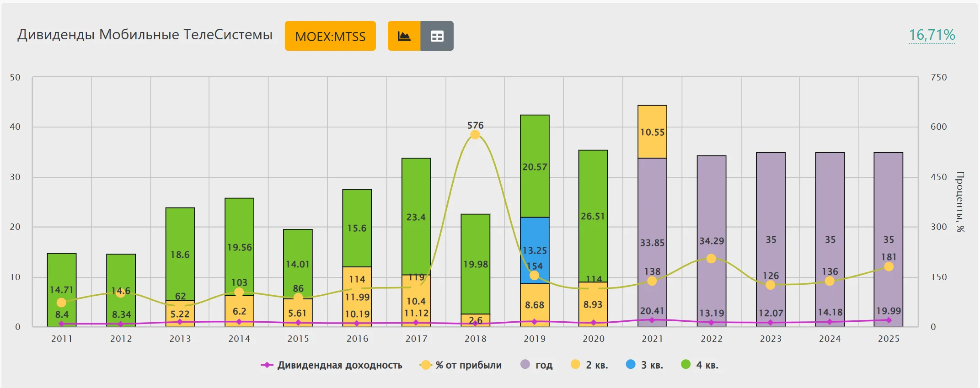The image size is (980, 388).
Task: Select the 103 profit-share point in 2014
Action: pos(239,292)
